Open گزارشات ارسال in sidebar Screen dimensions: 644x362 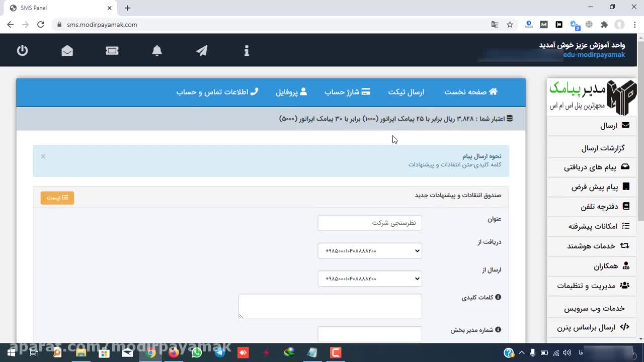pos(602,148)
